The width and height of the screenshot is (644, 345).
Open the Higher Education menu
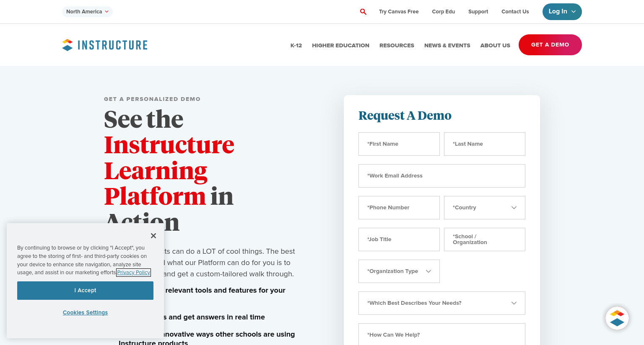point(340,45)
